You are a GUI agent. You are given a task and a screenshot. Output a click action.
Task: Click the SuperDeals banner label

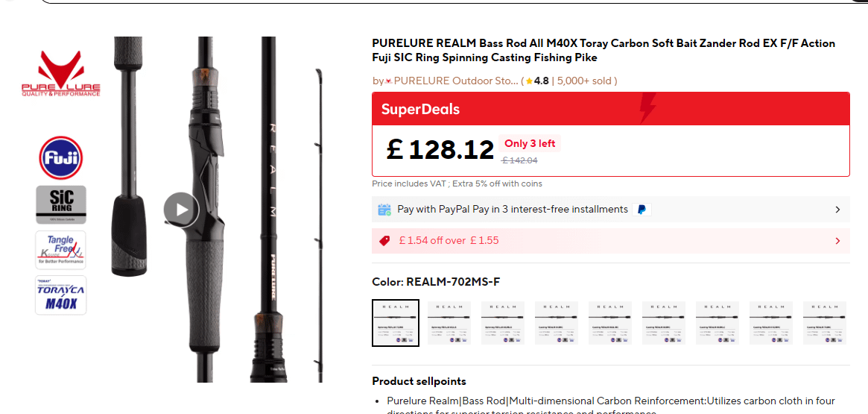pos(420,109)
